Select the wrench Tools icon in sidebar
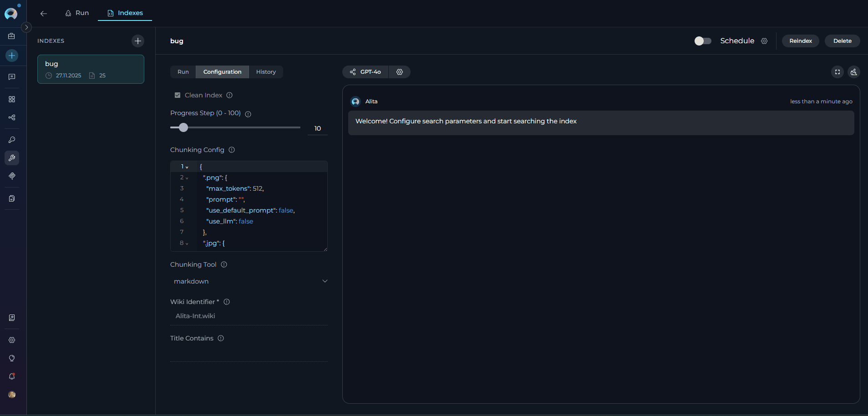 (12, 158)
